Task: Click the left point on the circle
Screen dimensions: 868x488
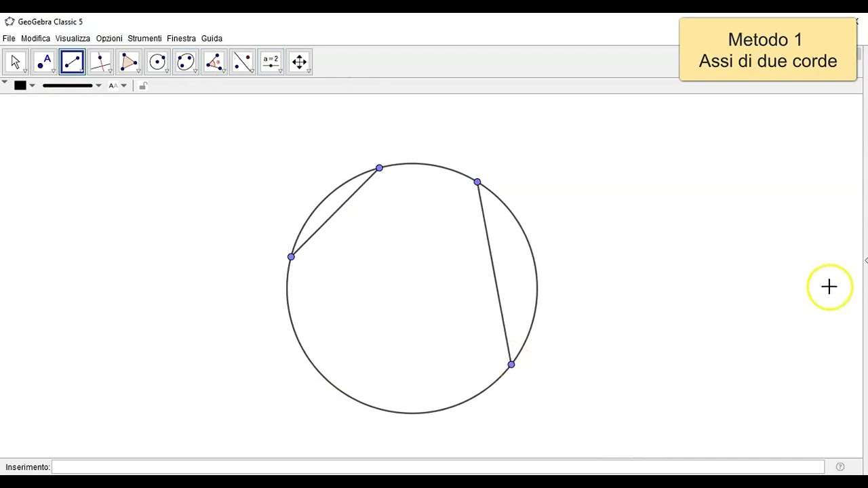Action: tap(291, 257)
